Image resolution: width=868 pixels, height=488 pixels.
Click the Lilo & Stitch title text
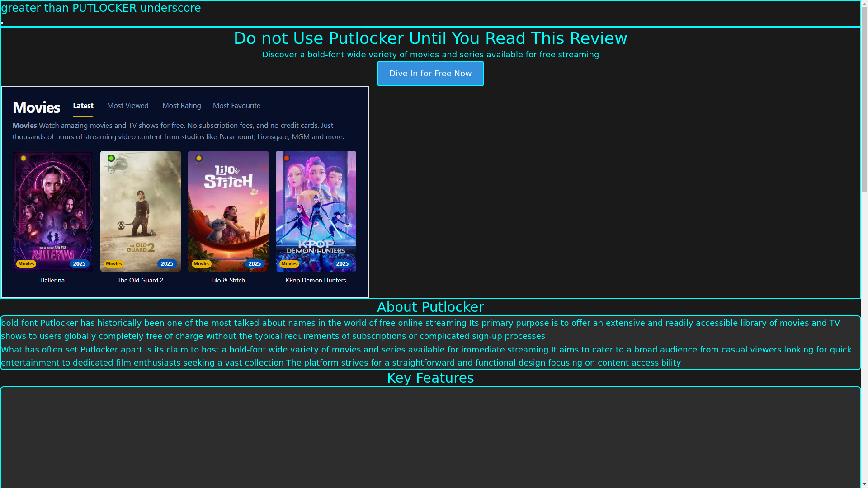click(228, 280)
